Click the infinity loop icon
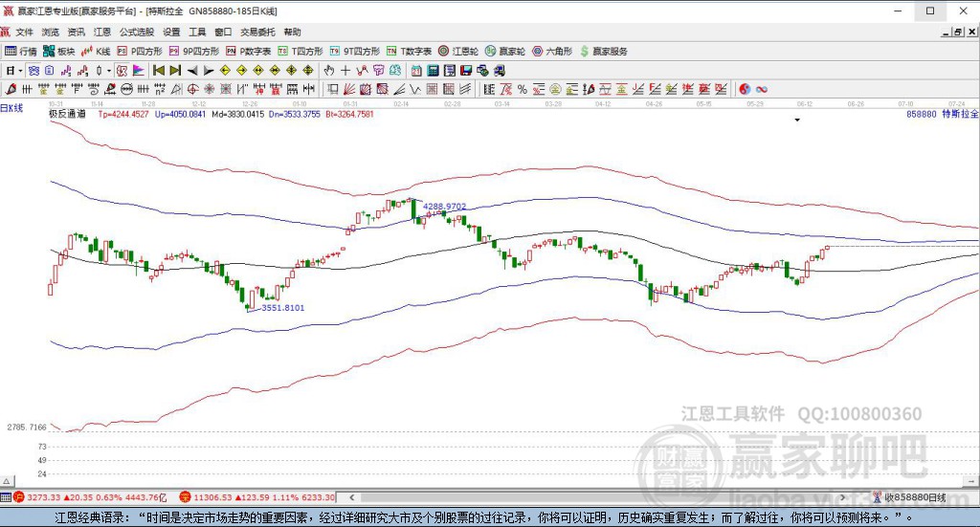Image resolution: width=980 pixels, height=527 pixels. coord(761,89)
